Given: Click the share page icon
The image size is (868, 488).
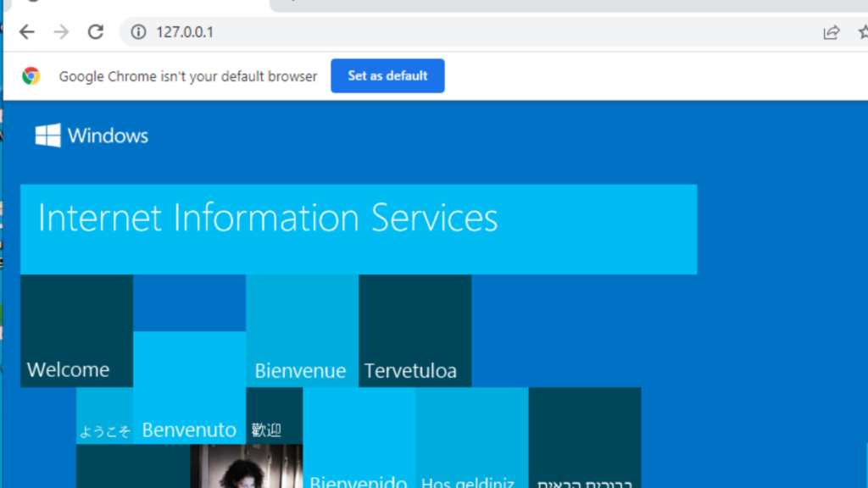Looking at the screenshot, I should (831, 32).
